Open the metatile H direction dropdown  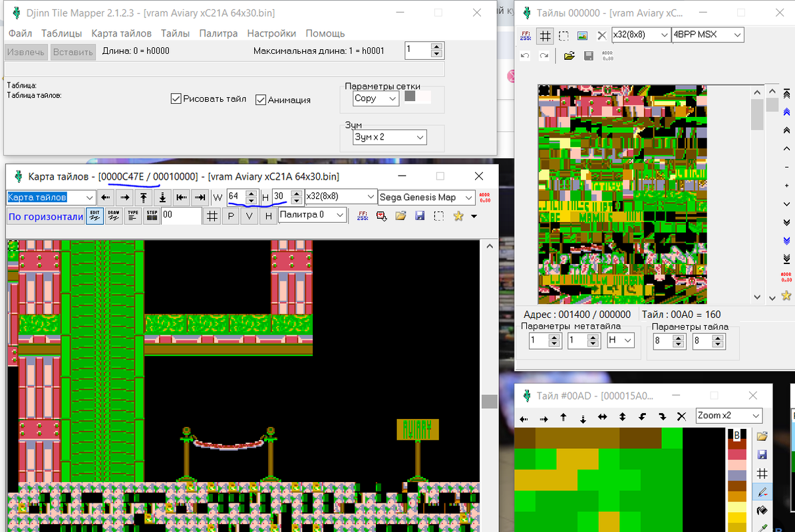[621, 340]
